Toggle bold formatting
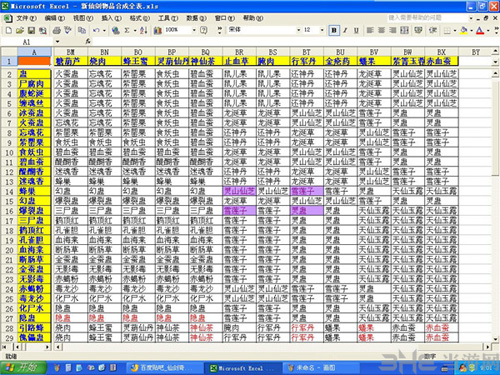500x375 pixels. click(334, 30)
